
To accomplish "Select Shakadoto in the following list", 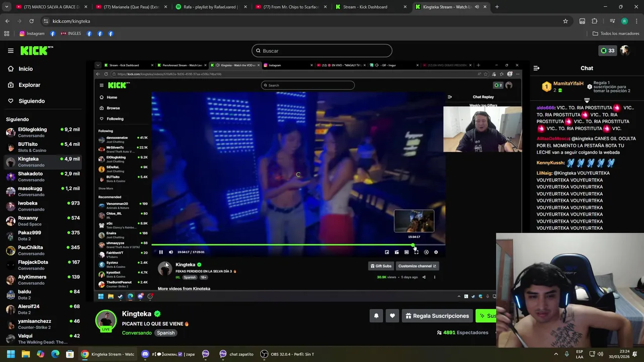I will click(x=42, y=176).
